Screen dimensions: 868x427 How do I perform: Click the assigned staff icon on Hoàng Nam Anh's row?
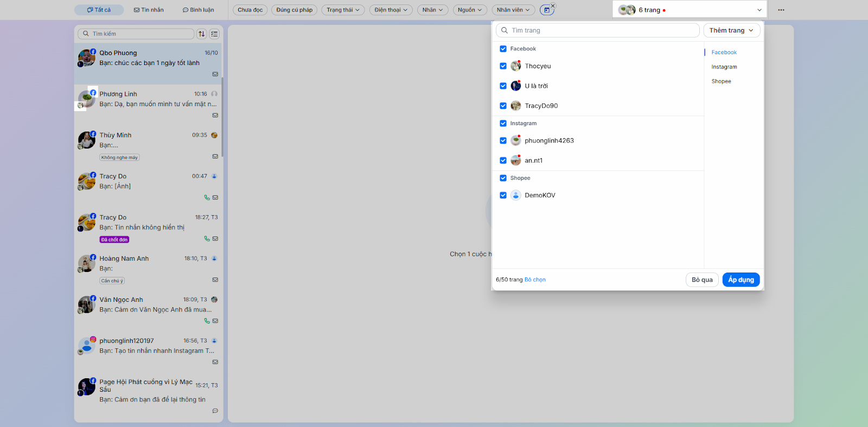point(214,258)
